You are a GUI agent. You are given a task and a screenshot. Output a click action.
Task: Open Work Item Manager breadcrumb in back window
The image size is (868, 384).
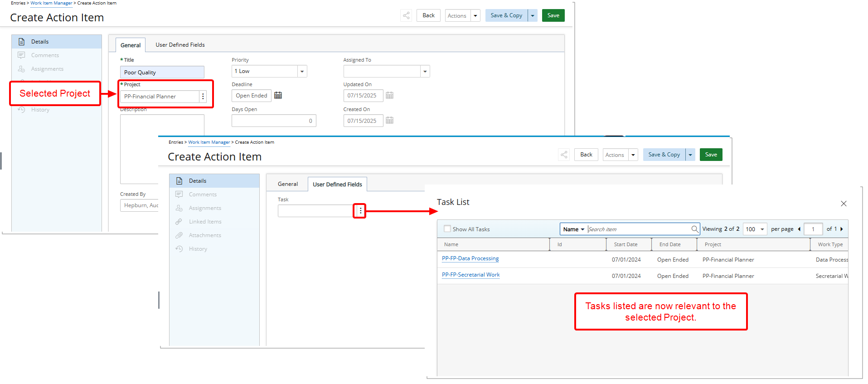(x=51, y=3)
